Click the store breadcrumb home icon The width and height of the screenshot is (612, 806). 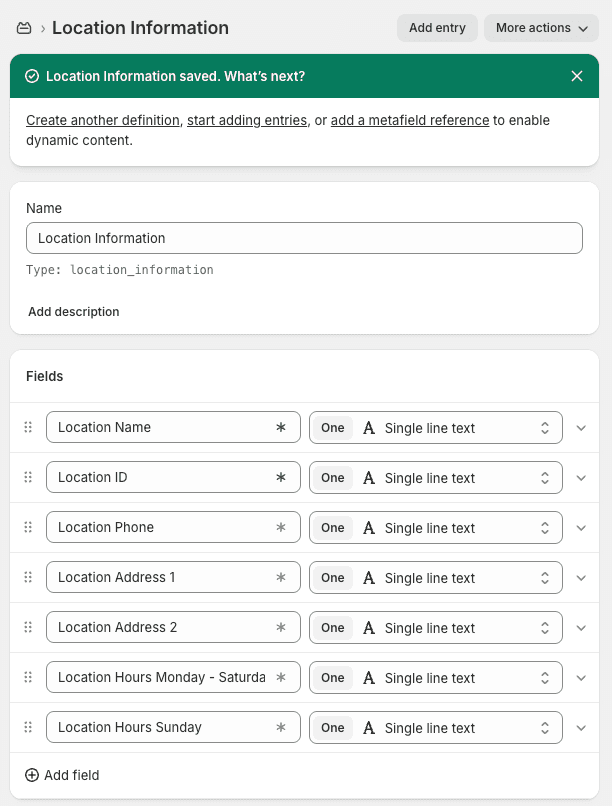(24, 28)
